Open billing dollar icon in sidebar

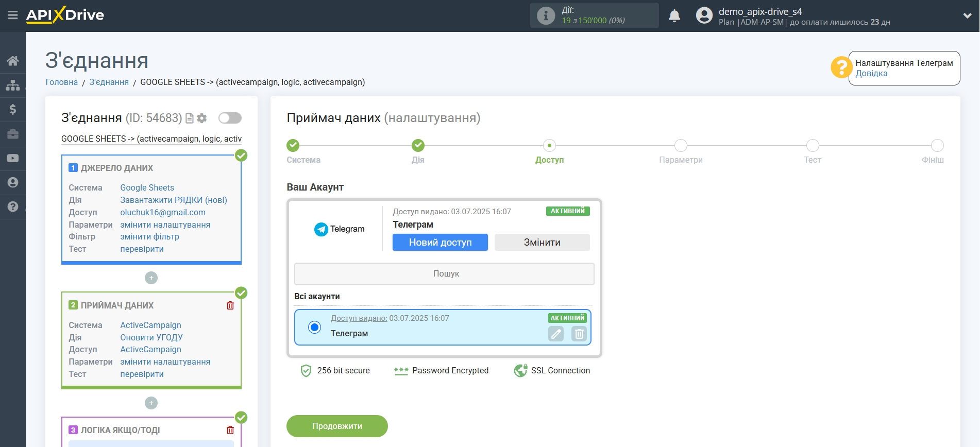[x=13, y=109]
